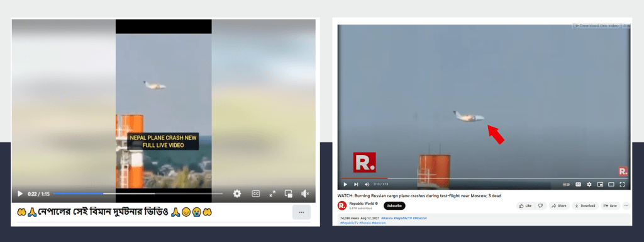This screenshot has width=644, height=242.
Task: Mute the YouTube player volume
Action: click(x=367, y=185)
